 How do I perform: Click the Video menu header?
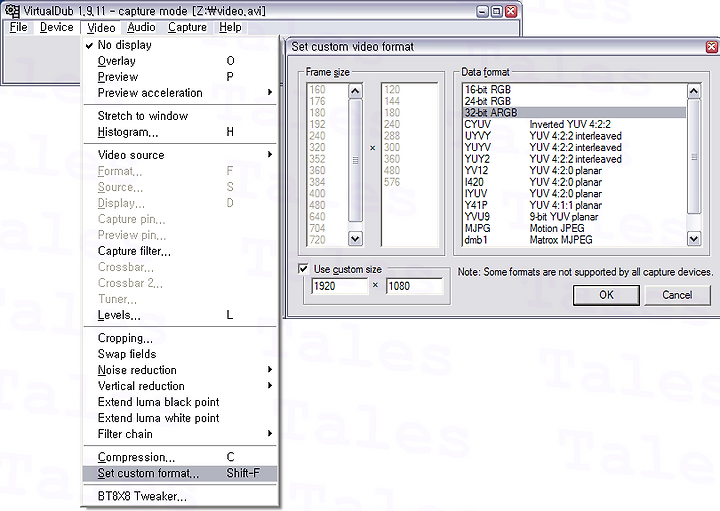tap(101, 28)
